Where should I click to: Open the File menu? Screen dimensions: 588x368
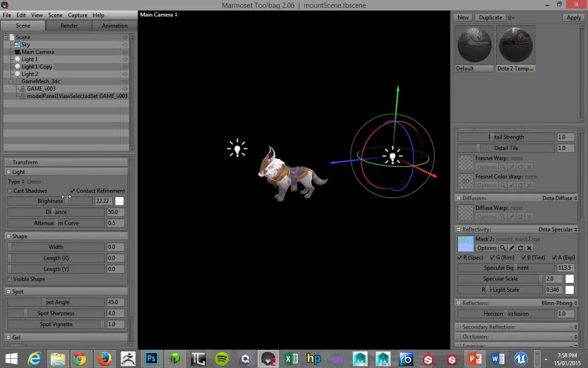click(7, 15)
